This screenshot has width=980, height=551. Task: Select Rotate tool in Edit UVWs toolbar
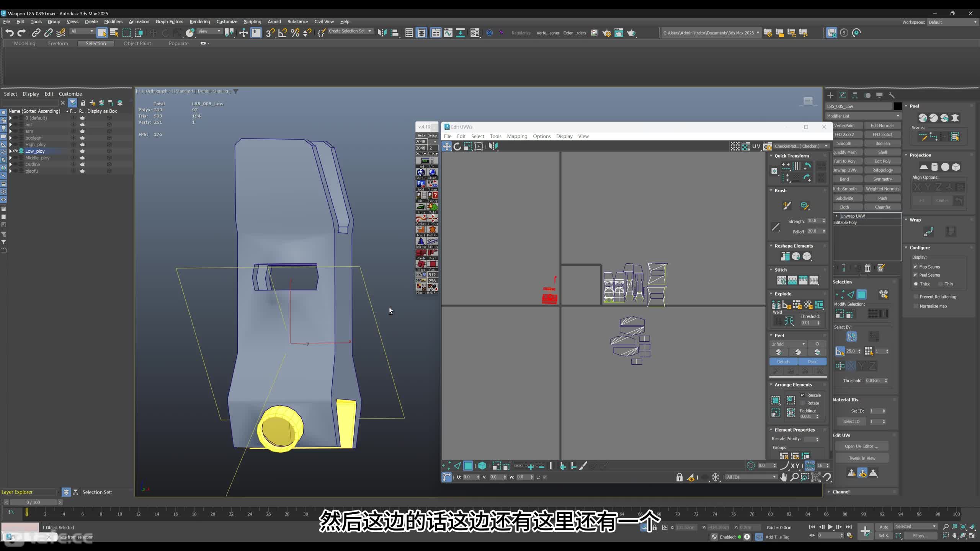point(457,146)
